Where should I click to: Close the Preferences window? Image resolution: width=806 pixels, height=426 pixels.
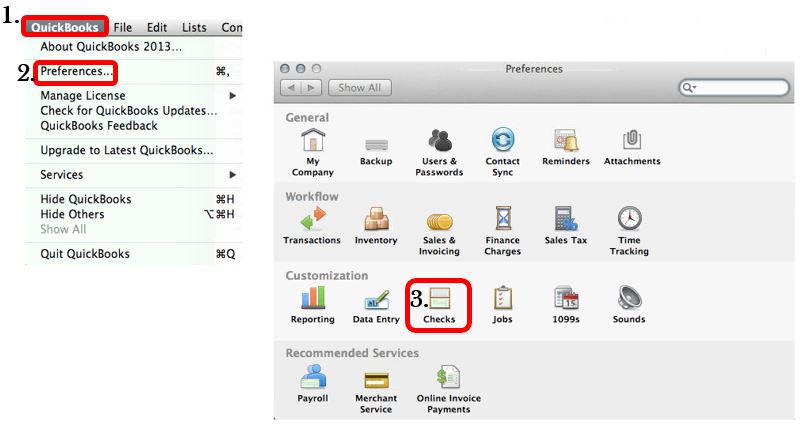click(x=285, y=68)
